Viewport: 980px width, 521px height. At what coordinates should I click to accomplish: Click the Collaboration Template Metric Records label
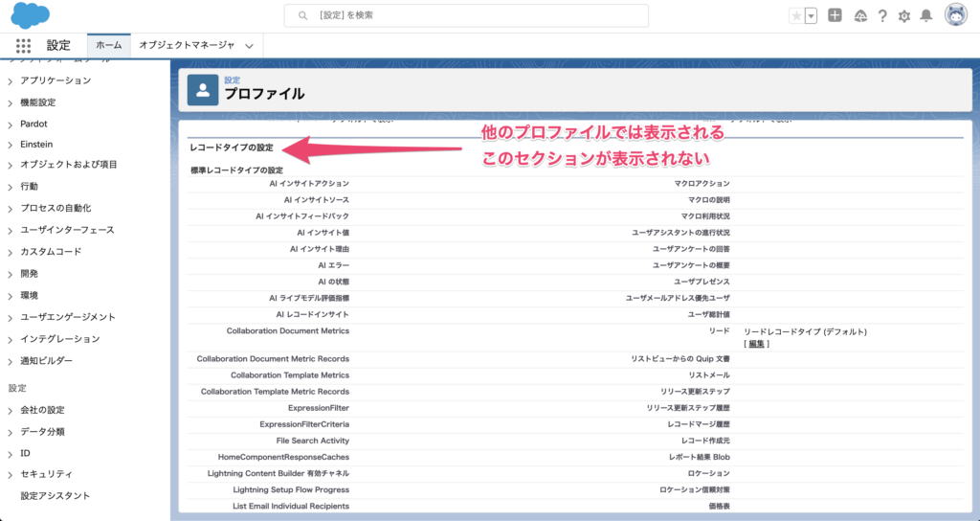point(275,392)
